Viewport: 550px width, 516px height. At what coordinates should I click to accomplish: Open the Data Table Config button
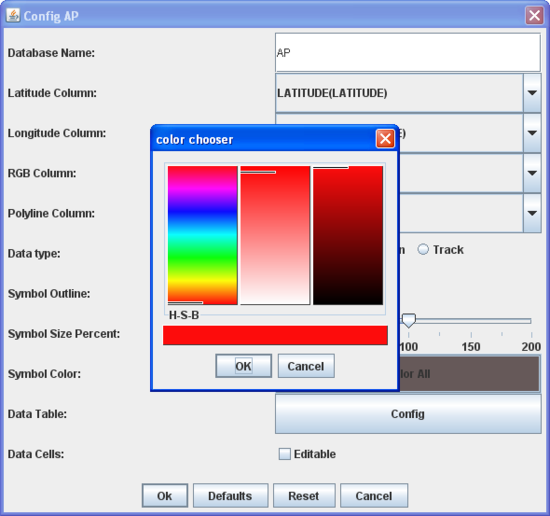pyautogui.click(x=408, y=414)
